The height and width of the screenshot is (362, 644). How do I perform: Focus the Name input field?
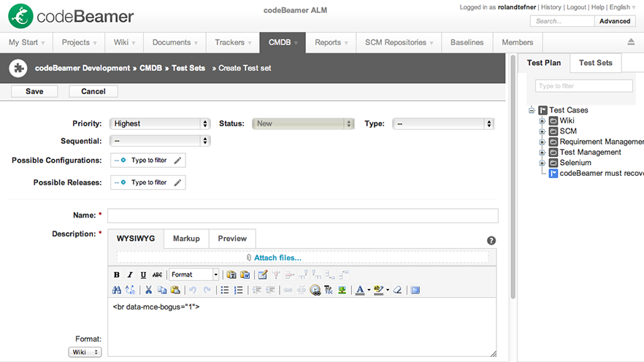click(303, 215)
